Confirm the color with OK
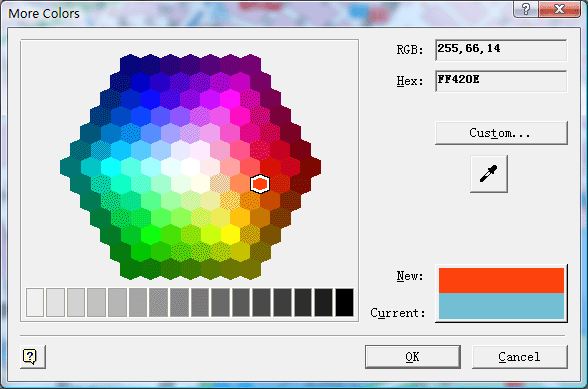This screenshot has height=389, width=588. 412,357
